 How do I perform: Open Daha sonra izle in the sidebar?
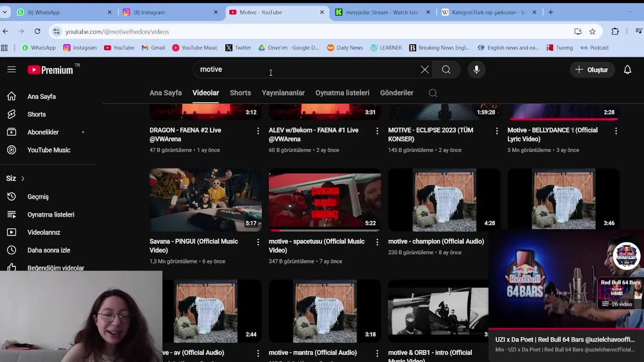pos(49,250)
